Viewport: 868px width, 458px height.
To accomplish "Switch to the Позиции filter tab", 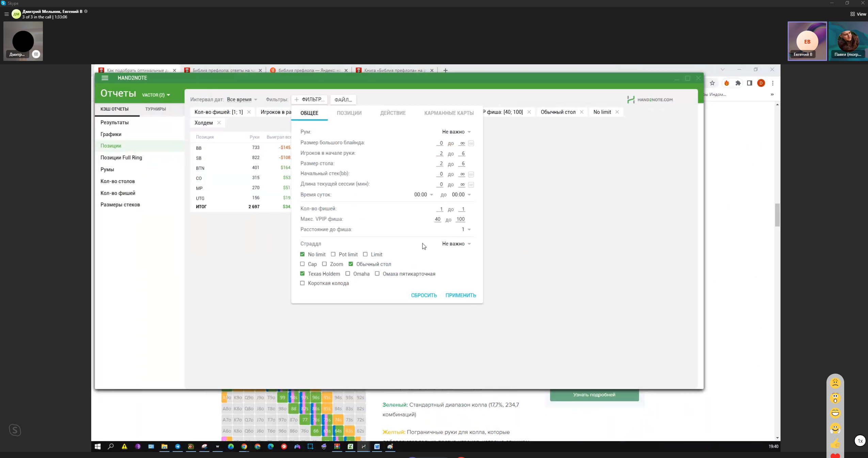I will [x=349, y=113].
